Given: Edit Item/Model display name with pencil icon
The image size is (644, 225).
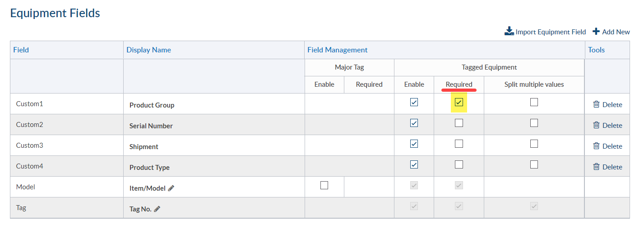Looking at the screenshot, I should 171,188.
